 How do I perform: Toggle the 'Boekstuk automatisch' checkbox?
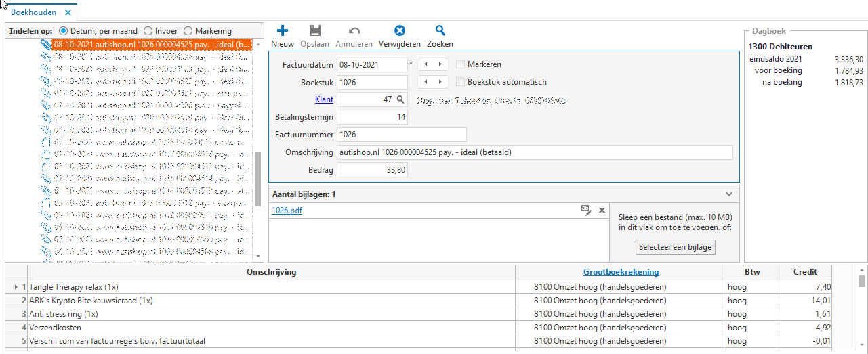461,82
